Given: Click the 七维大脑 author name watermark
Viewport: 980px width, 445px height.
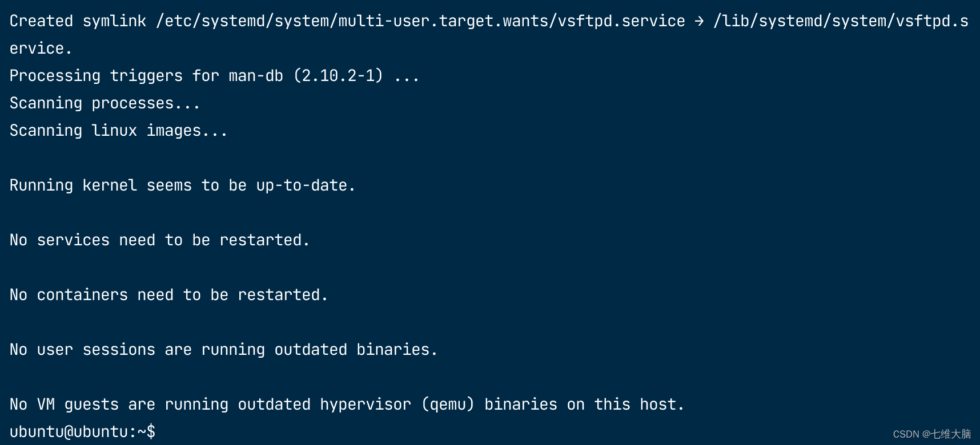Looking at the screenshot, I should click(x=951, y=434).
